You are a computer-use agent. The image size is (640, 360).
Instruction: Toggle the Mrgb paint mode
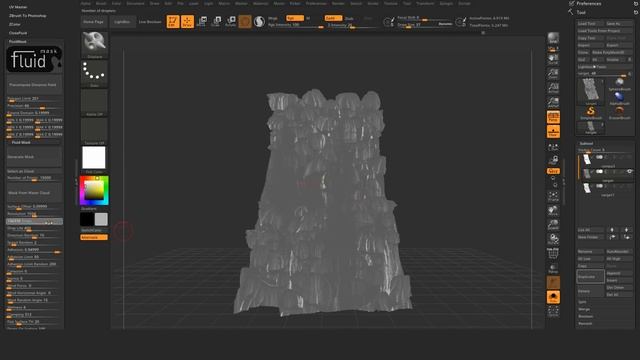pos(273,18)
